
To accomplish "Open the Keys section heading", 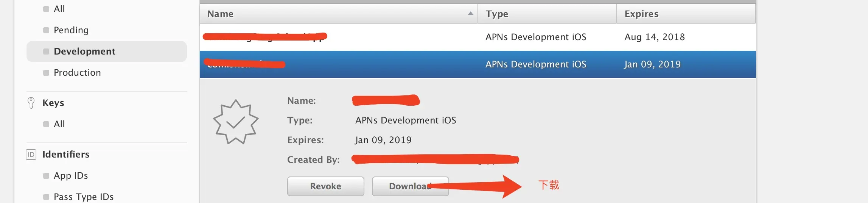I will (53, 103).
